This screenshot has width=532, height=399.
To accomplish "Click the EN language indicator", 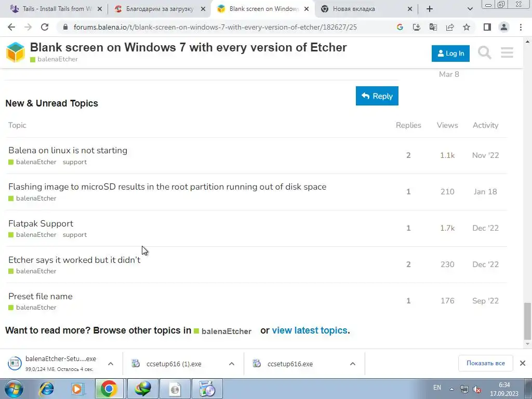I will 437,388.
